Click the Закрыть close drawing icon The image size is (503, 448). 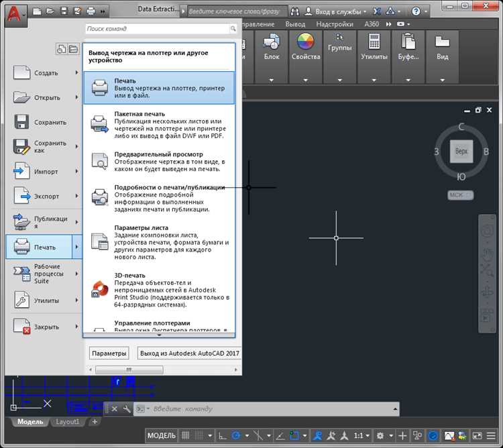(x=22, y=327)
